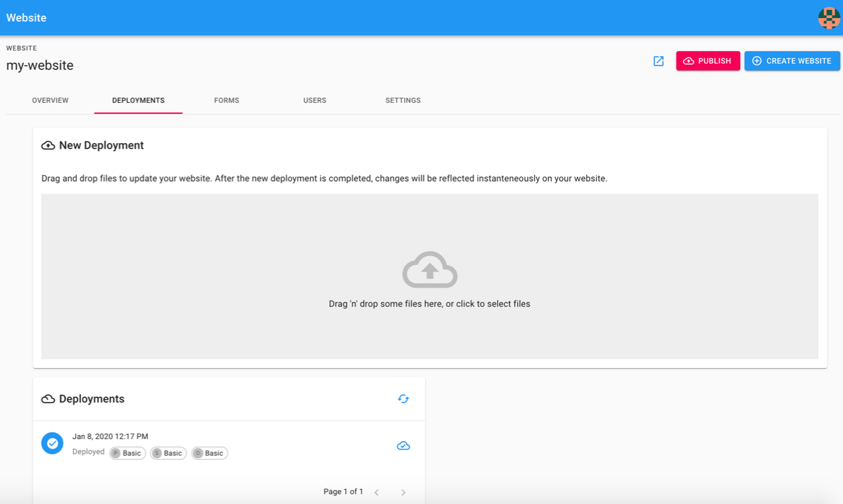This screenshot has width=843, height=504.
Task: Select the Users tab
Action: click(315, 100)
